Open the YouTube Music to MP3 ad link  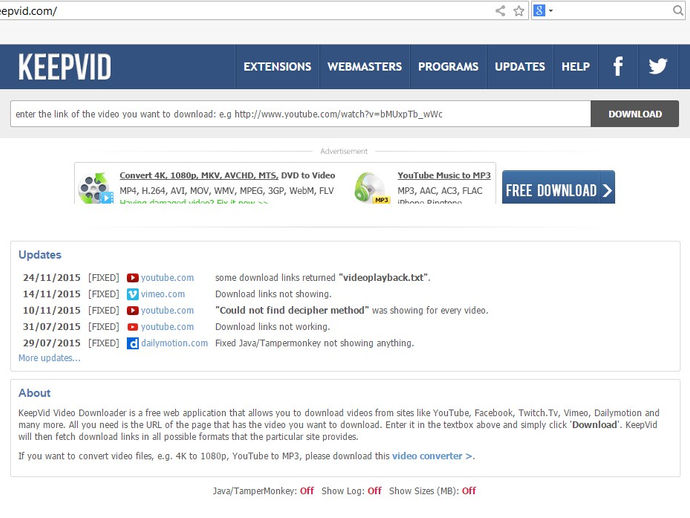(444, 175)
